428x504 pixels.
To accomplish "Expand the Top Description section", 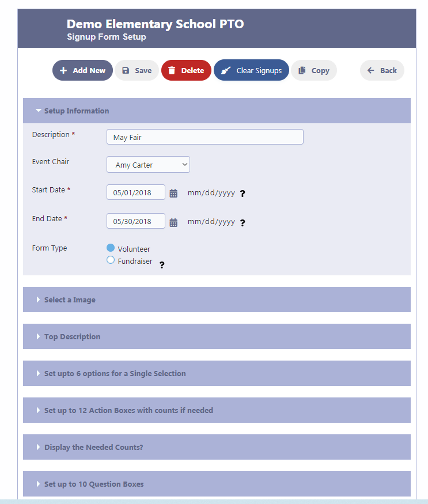I will (x=217, y=336).
